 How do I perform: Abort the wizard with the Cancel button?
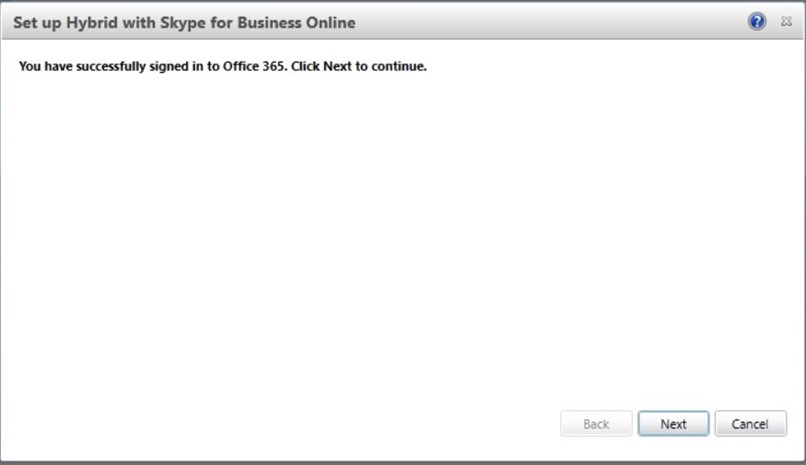click(x=750, y=424)
